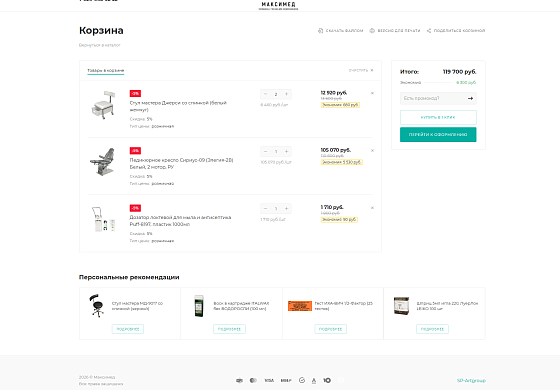
Task: Increase quantity of the master's chair item
Action: tap(286, 94)
